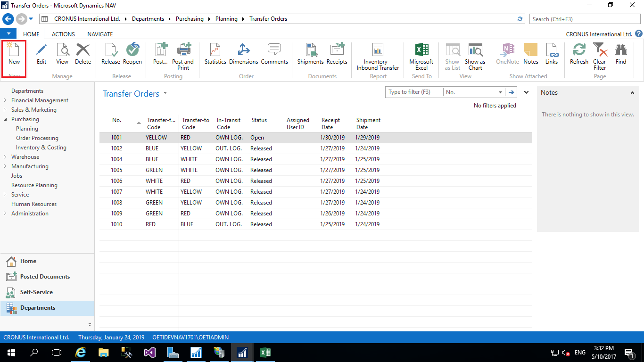This screenshot has width=644, height=362.
Task: Select Inventory & Costing in tree
Action: [41, 148]
